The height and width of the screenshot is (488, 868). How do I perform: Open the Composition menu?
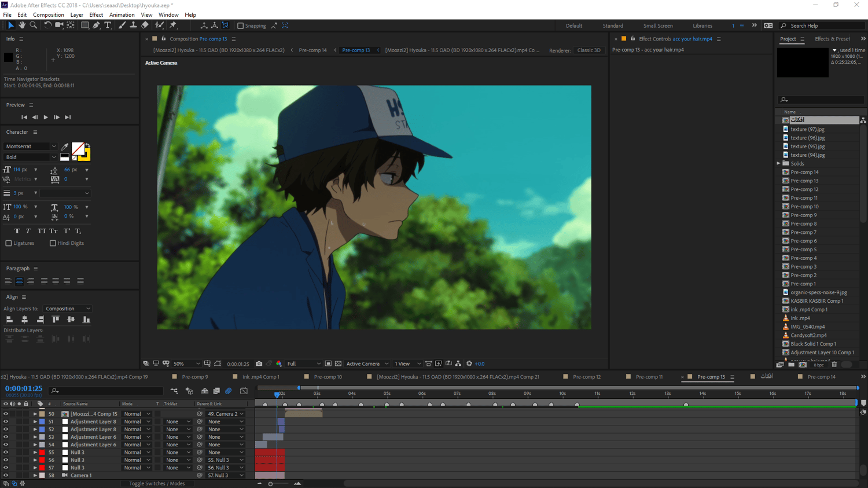[x=49, y=15]
